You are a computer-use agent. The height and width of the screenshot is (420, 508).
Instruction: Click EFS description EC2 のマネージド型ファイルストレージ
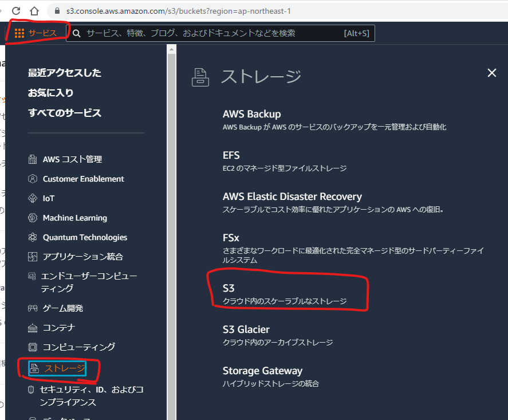[x=285, y=168]
